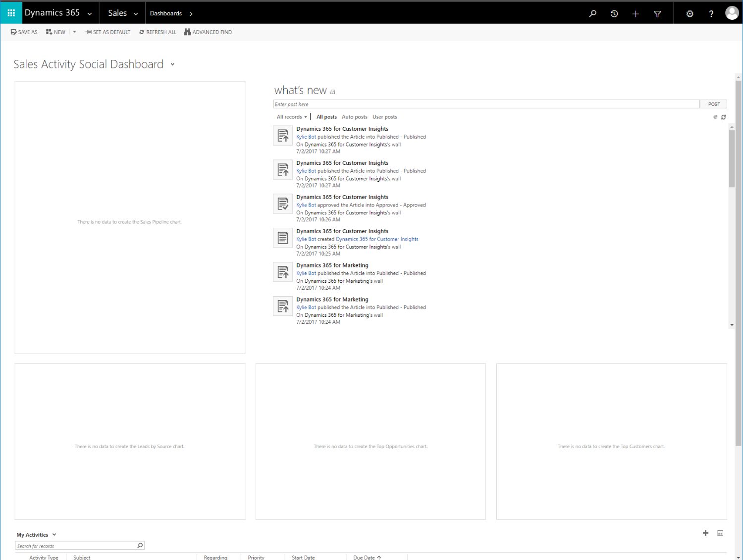Click the Save As command
This screenshot has width=743, height=560.
[24, 32]
